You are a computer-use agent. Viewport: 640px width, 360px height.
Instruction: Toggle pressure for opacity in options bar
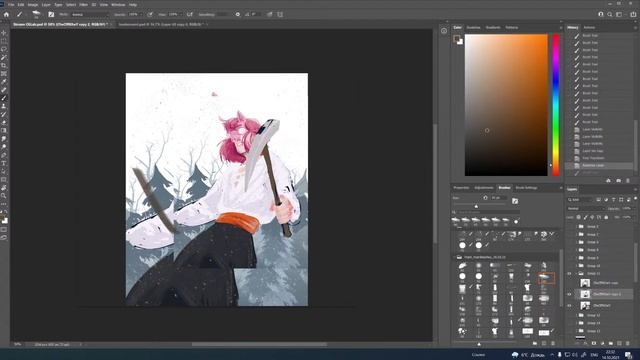pyautogui.click(x=150, y=14)
